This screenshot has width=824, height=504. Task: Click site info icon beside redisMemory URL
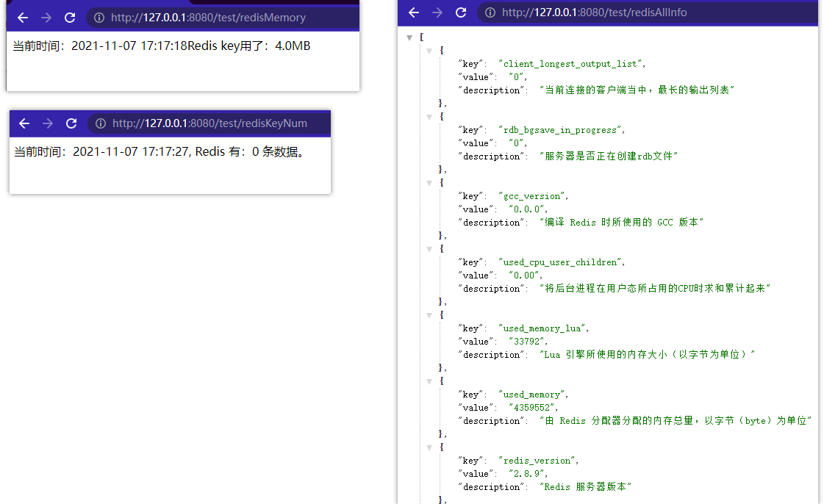pos(100,18)
